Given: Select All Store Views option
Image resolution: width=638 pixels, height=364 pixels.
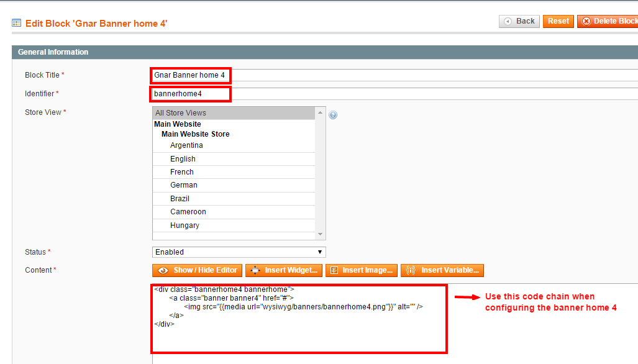Looking at the screenshot, I should pyautogui.click(x=234, y=113).
